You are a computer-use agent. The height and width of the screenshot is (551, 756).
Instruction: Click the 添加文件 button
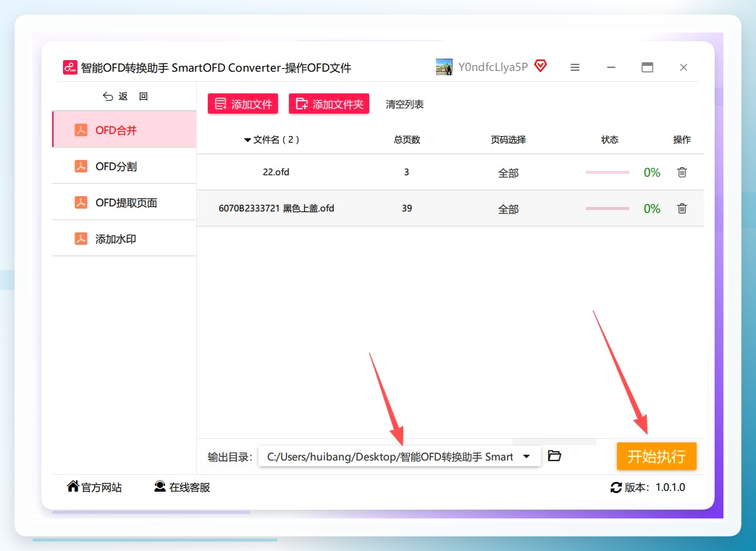[243, 104]
